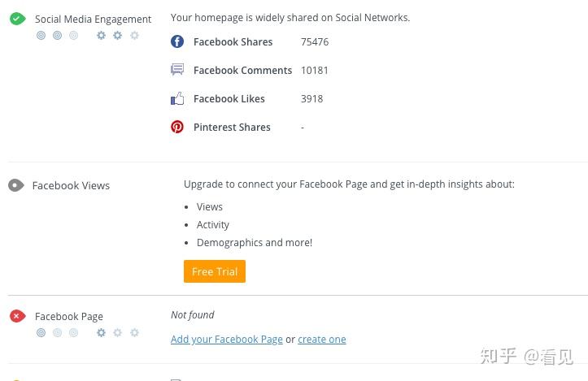Select the Facebook Views section title
Viewport: 588px width, 381px height.
[71, 185]
